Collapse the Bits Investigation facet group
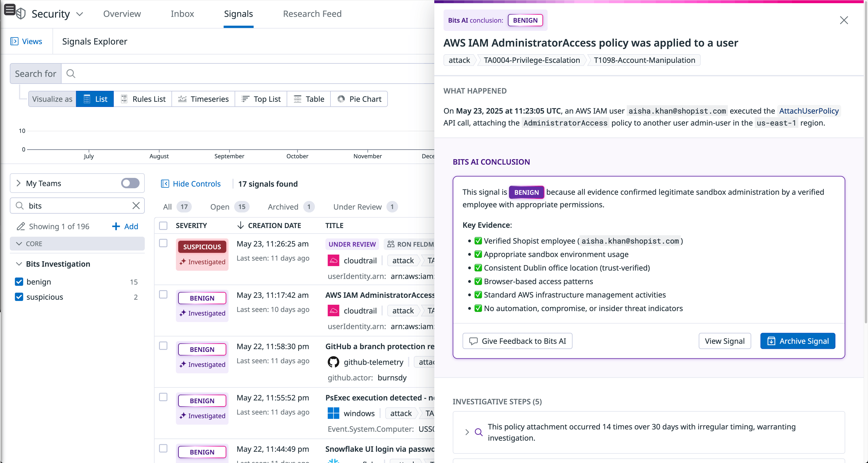868x463 pixels. pos(19,264)
